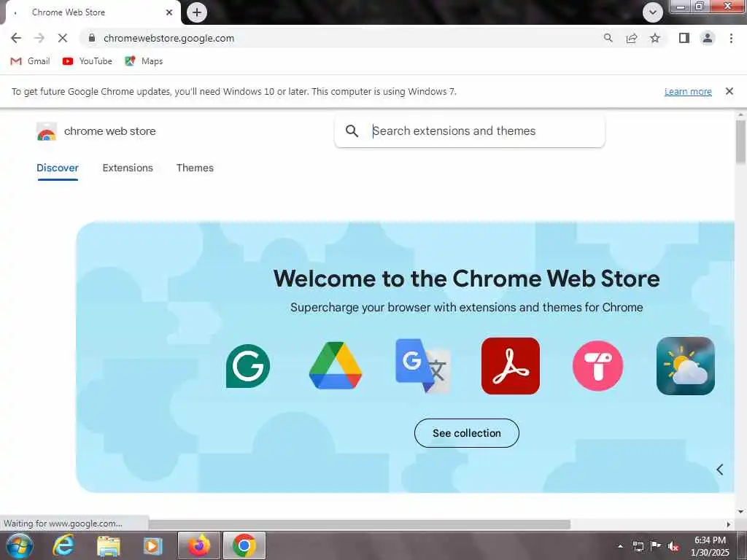Open the zoom magnifier icon in address bar
The image size is (747, 560).
coord(608,38)
